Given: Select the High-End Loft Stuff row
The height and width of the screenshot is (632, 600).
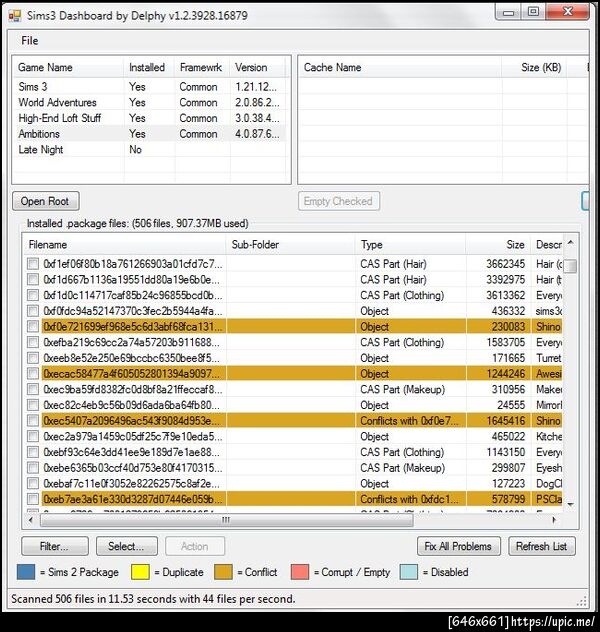Looking at the screenshot, I should coord(150,118).
